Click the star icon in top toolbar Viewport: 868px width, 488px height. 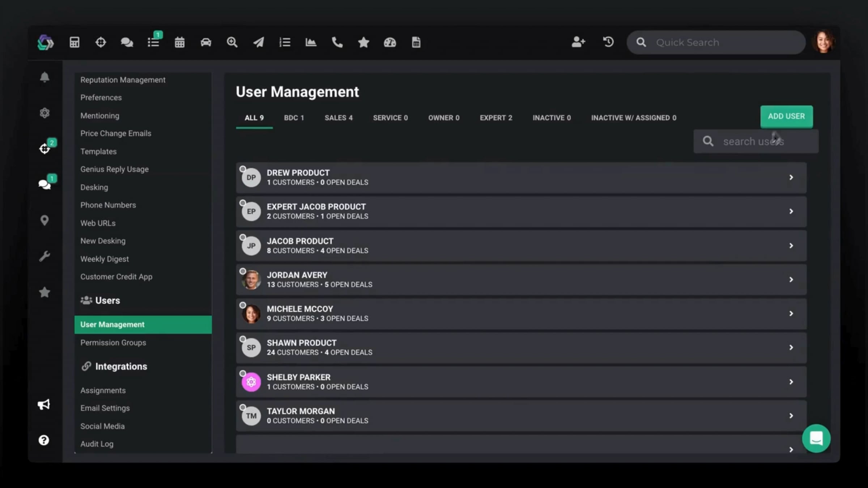click(x=363, y=42)
